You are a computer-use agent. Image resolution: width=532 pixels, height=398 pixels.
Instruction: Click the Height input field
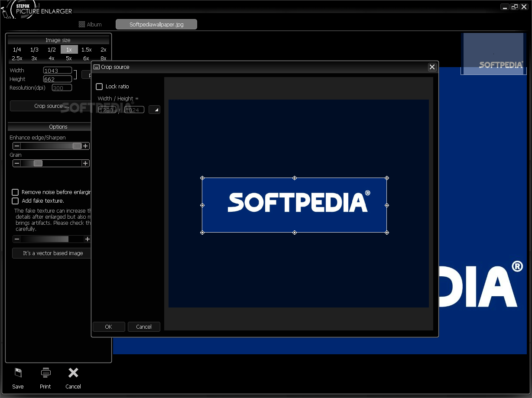(58, 79)
